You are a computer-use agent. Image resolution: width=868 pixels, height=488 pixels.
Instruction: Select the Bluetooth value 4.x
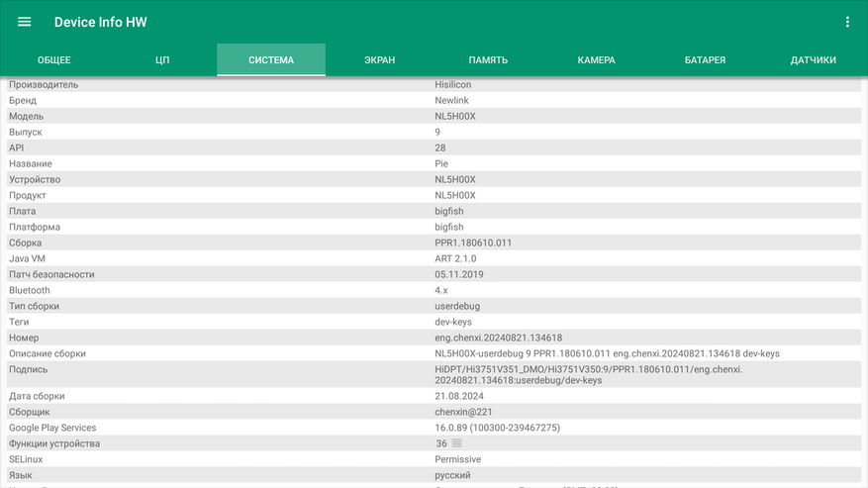pos(441,290)
